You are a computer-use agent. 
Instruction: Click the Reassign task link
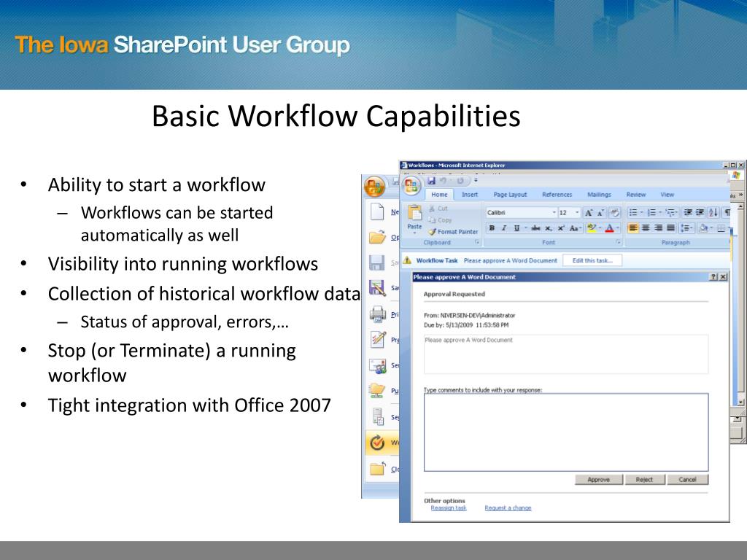[449, 508]
